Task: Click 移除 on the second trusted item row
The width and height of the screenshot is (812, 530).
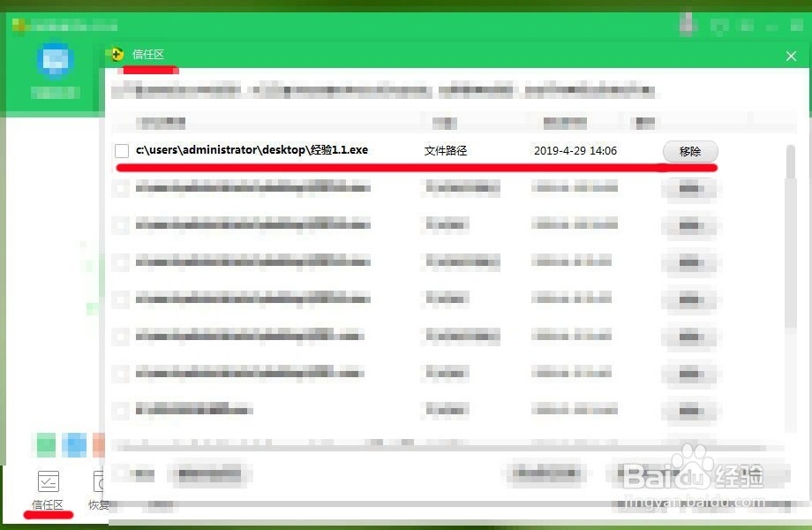Action: (690, 187)
